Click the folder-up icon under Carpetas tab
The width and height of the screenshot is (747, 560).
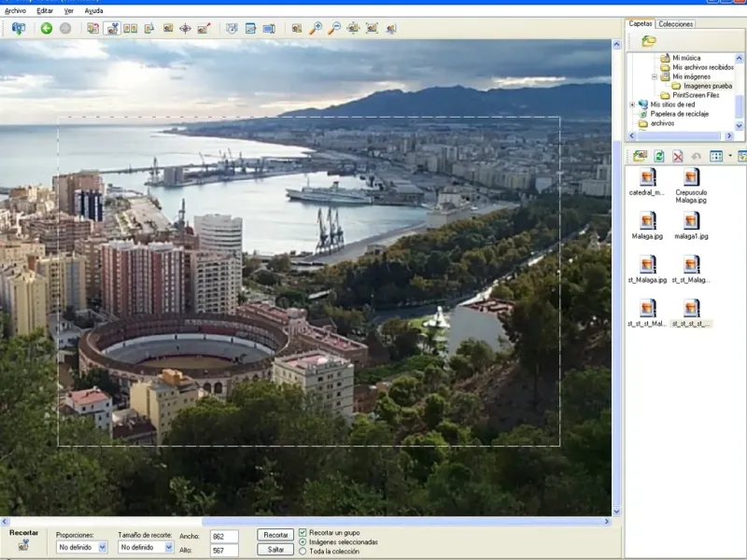[x=648, y=41]
